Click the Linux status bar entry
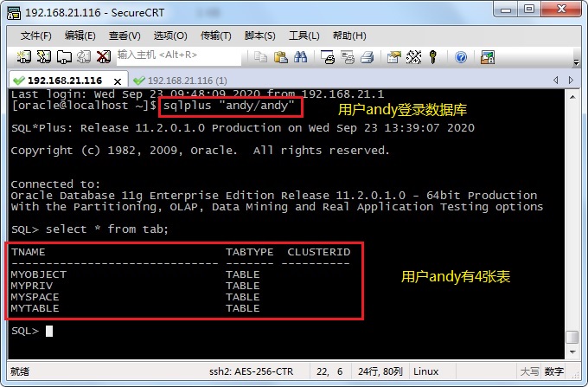Viewport: 588px width, 387px height. tap(426, 371)
